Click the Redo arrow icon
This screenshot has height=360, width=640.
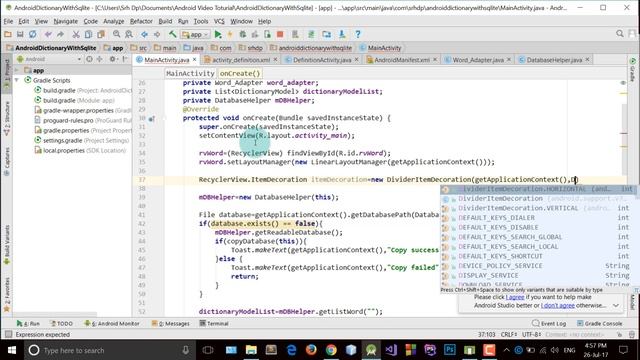pyautogui.click(x=60, y=34)
